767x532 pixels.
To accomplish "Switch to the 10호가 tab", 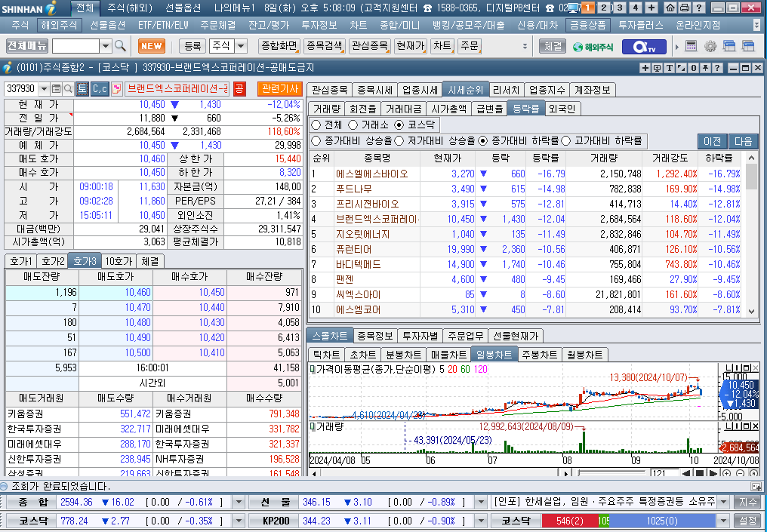I will (119, 261).
